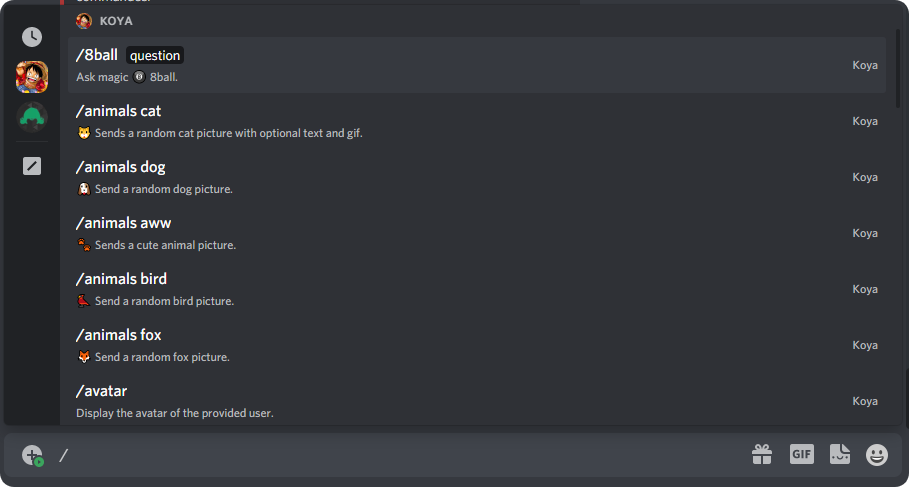Open the GIF picker
Viewport: 909px width, 487px height.
click(801, 455)
